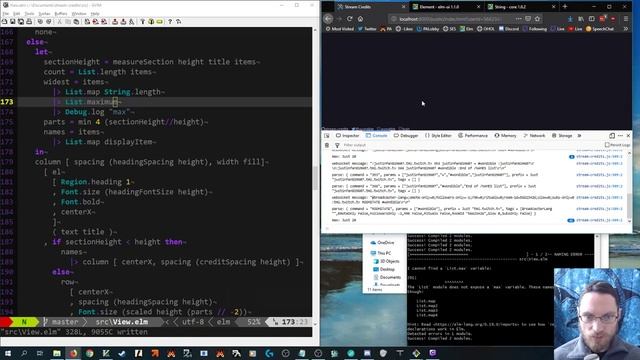Click gVim print toolbar icon
The height and width of the screenshot is (360, 640).
[29, 21]
